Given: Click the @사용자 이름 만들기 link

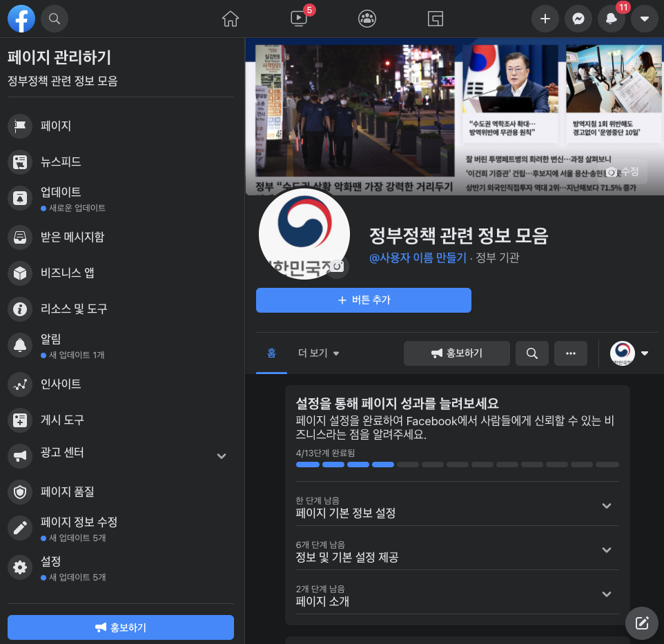Looking at the screenshot, I should [x=418, y=257].
